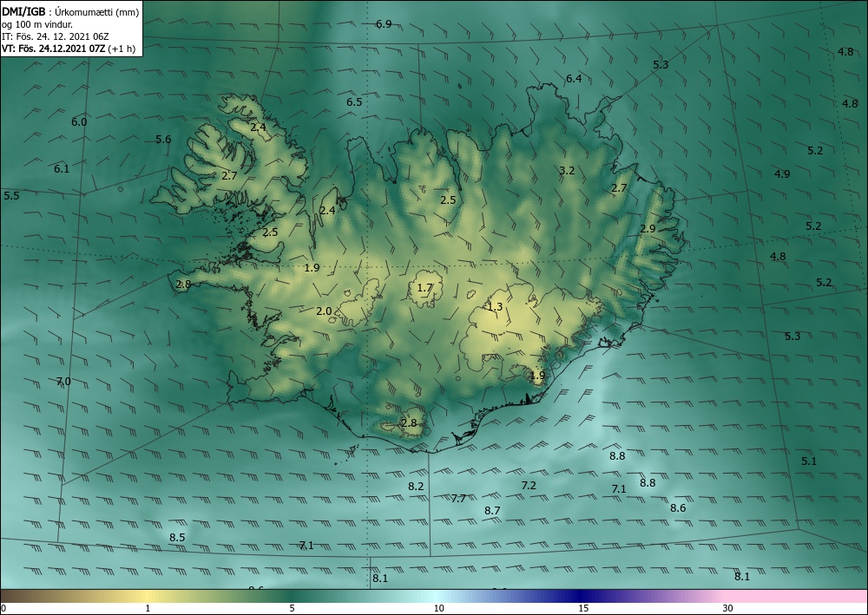This screenshot has height=615, width=868.
Task: Click the 6.9 value on the map
Action: [x=384, y=23]
